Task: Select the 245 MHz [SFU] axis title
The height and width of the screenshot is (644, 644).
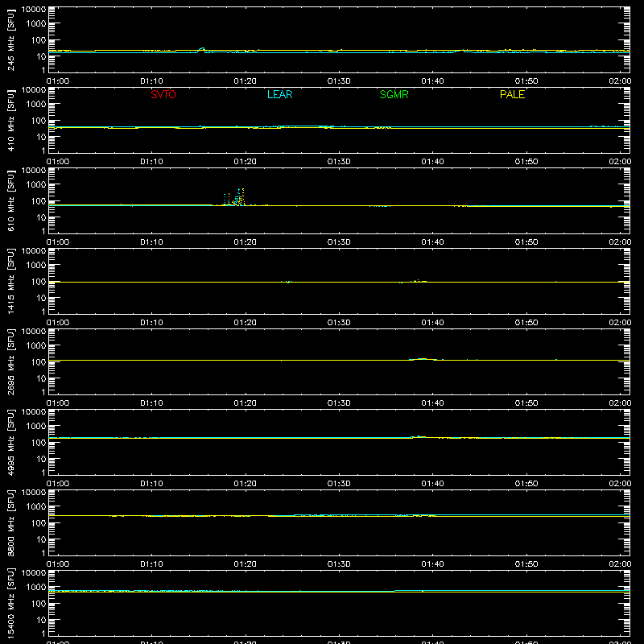Action: pyautogui.click(x=11, y=40)
